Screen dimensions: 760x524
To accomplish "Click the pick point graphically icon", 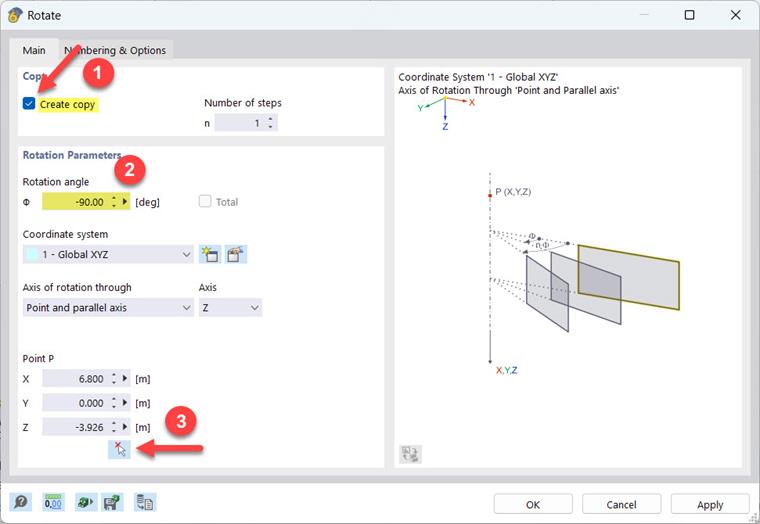I will pos(119,449).
